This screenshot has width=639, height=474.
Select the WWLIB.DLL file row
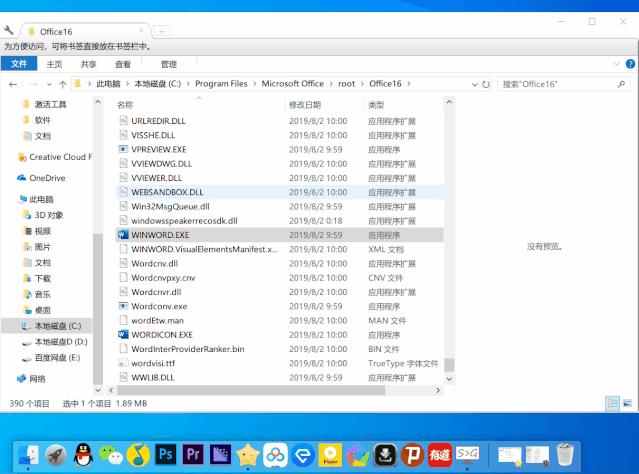(x=280, y=377)
